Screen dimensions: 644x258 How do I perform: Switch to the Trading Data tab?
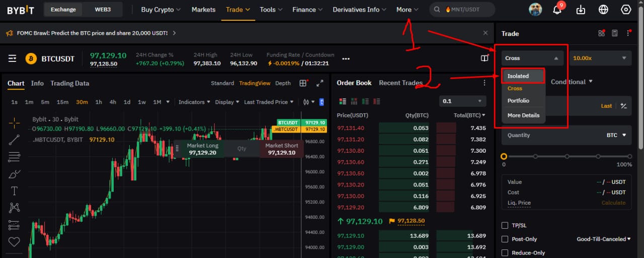click(x=69, y=83)
